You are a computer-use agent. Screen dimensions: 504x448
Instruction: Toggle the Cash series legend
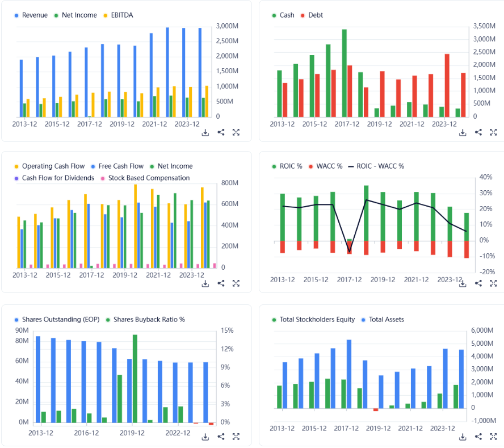point(283,15)
